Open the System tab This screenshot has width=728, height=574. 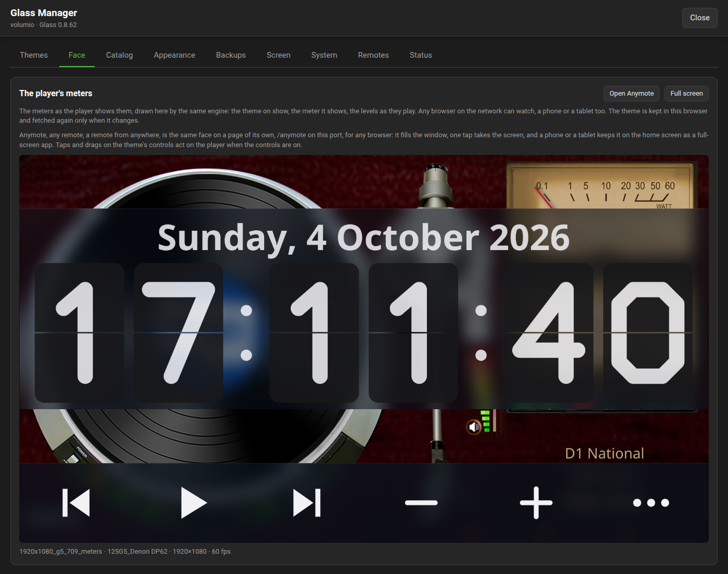[x=324, y=55]
